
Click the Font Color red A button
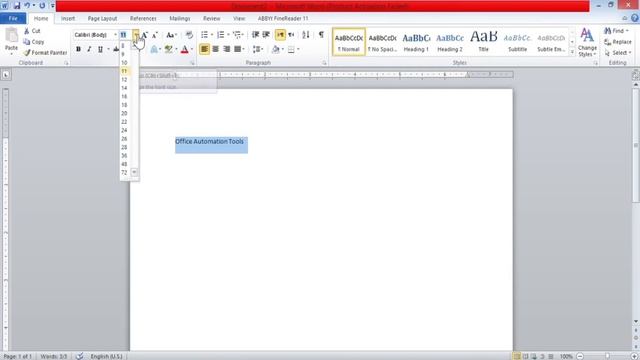point(184,49)
